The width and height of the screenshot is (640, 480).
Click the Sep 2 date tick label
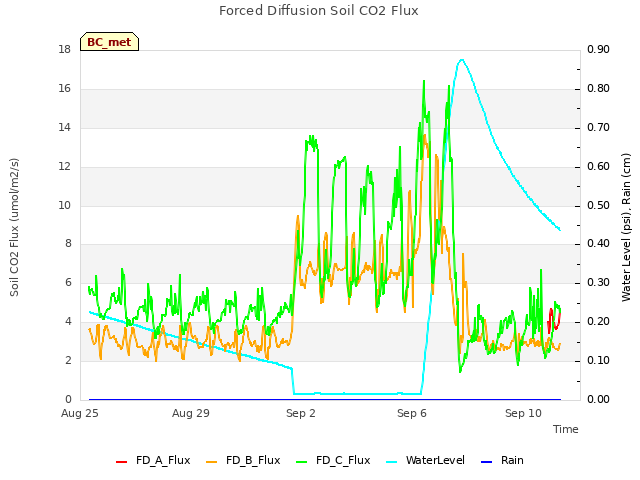301,413
